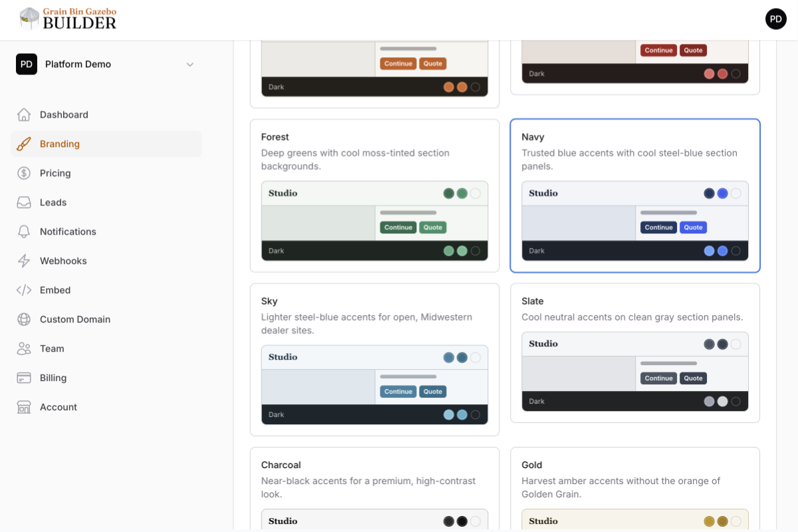Click the Sky theme preview thumbnail
798x532 pixels.
[374, 385]
